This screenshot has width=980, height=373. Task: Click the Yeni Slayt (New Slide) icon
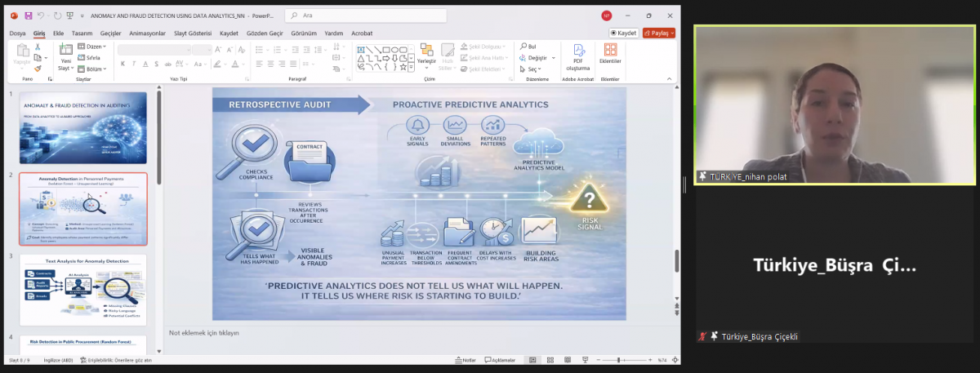tap(65, 53)
